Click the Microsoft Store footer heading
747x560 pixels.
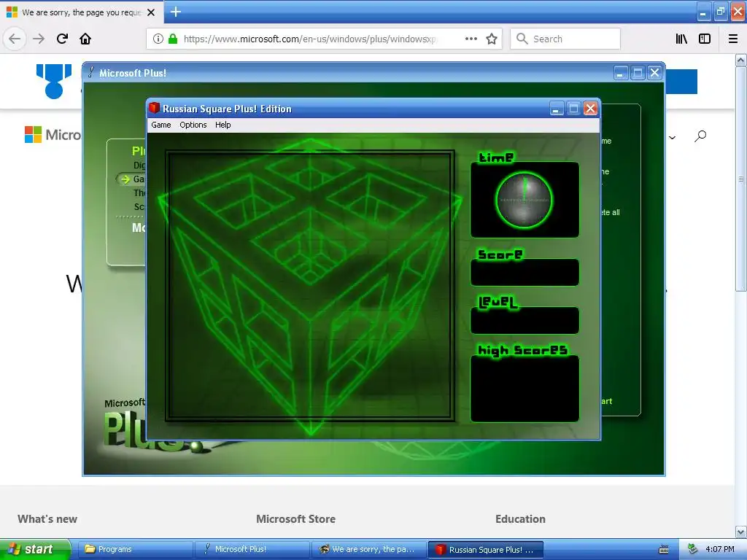[x=296, y=519]
